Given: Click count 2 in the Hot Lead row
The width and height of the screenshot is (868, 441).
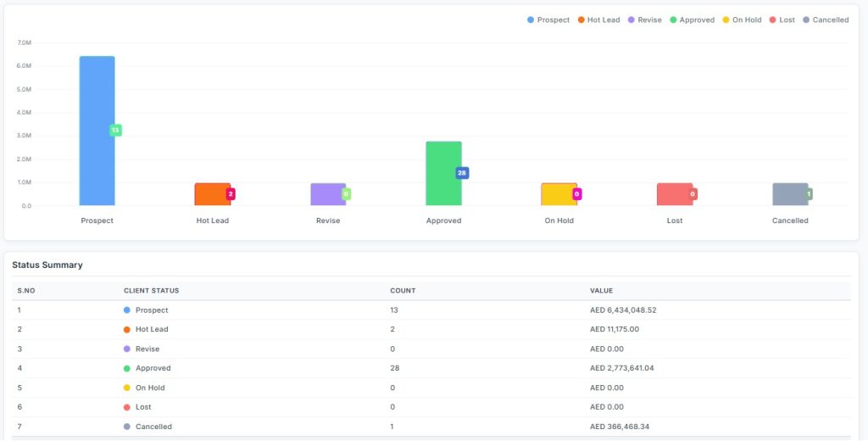Looking at the screenshot, I should pyautogui.click(x=392, y=329).
